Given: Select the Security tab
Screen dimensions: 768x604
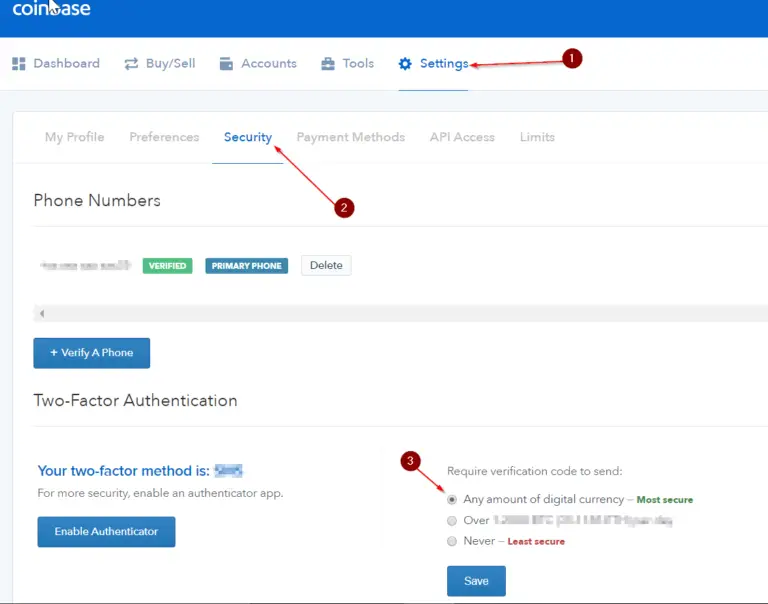Looking at the screenshot, I should [248, 137].
